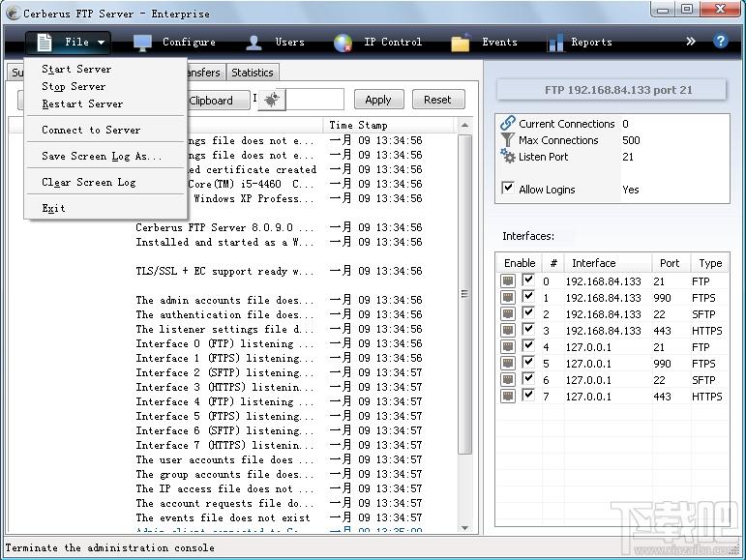The height and width of the screenshot is (560, 746).
Task: Open the Configure toolbar item
Action: [174, 43]
